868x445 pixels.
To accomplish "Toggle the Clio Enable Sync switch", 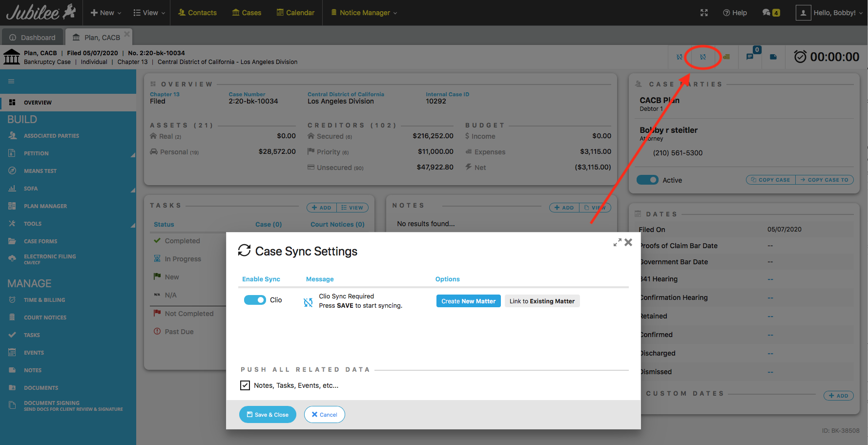I will pos(255,300).
